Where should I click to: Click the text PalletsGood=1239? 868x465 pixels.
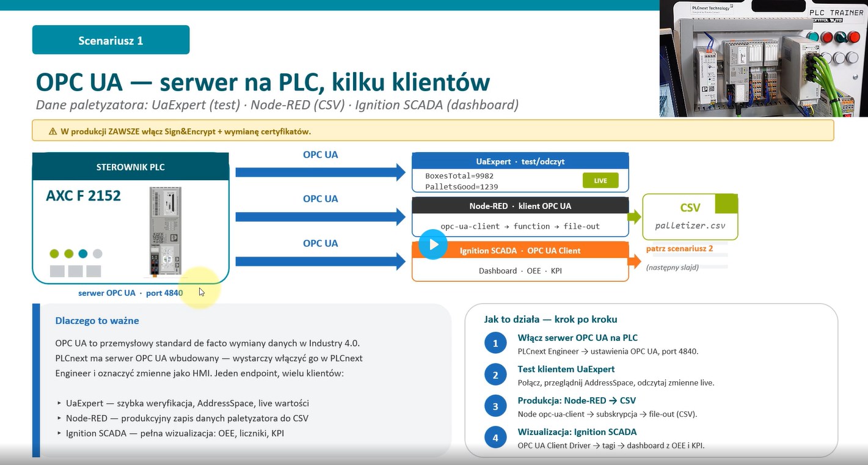(x=462, y=186)
